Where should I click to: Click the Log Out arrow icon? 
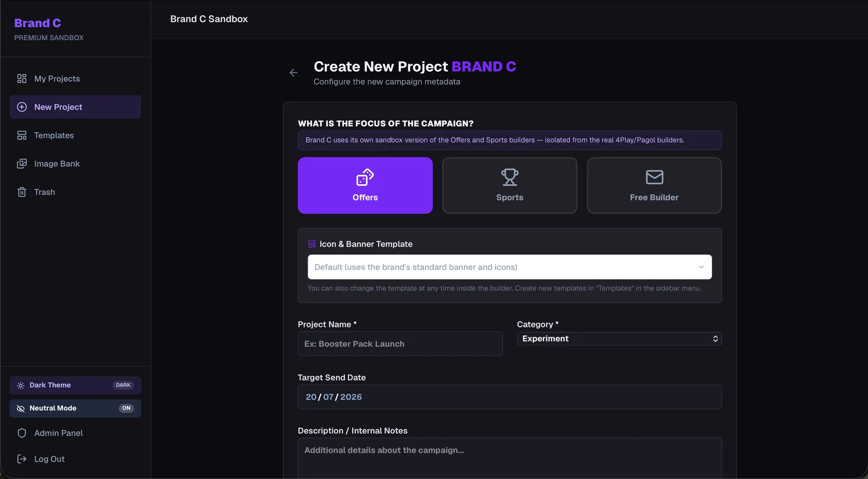click(x=22, y=459)
